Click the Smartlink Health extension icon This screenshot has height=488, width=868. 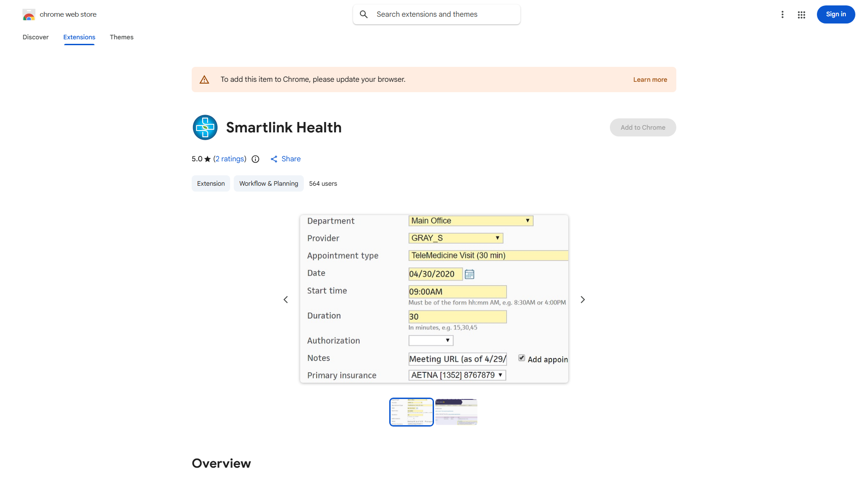click(205, 127)
